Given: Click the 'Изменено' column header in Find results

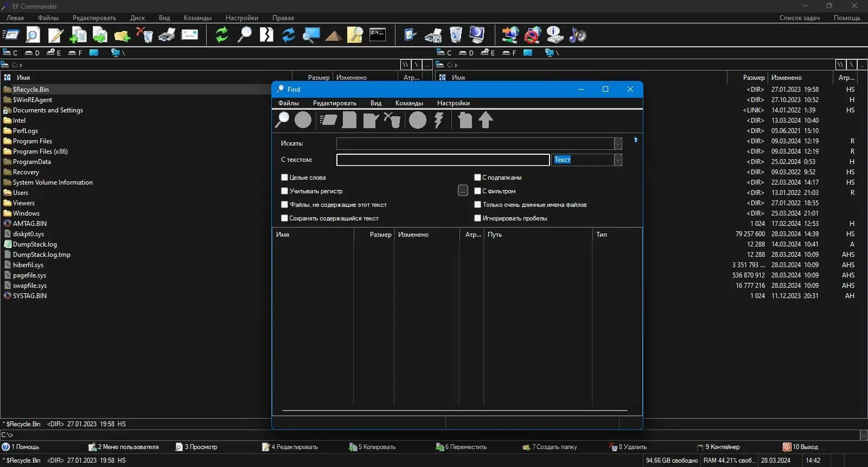Looking at the screenshot, I should 427,235.
